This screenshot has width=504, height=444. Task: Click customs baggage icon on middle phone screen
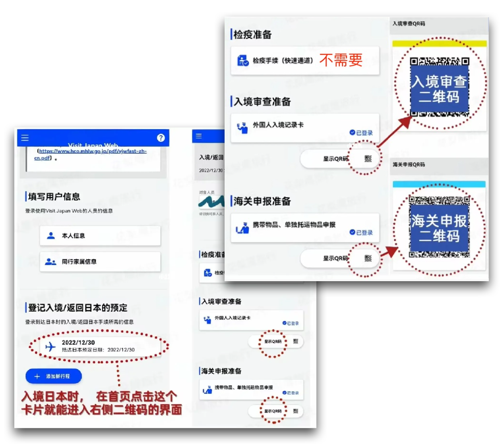(x=207, y=390)
